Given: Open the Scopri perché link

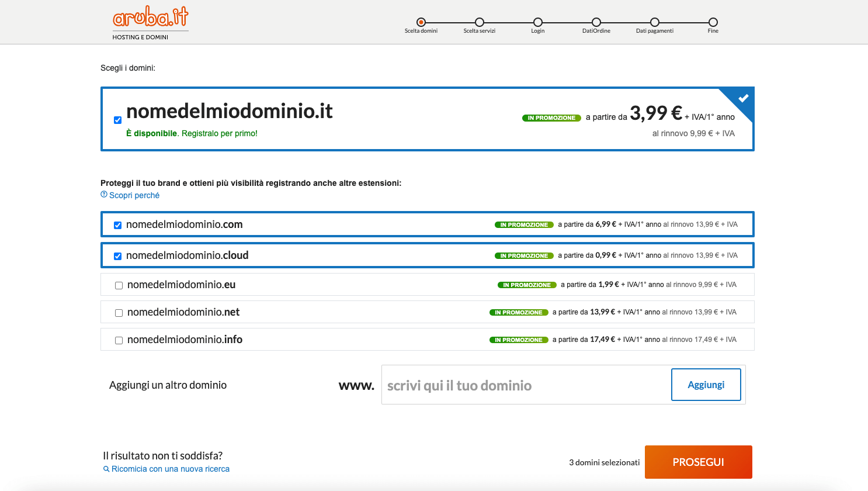Looking at the screenshot, I should pyautogui.click(x=133, y=195).
